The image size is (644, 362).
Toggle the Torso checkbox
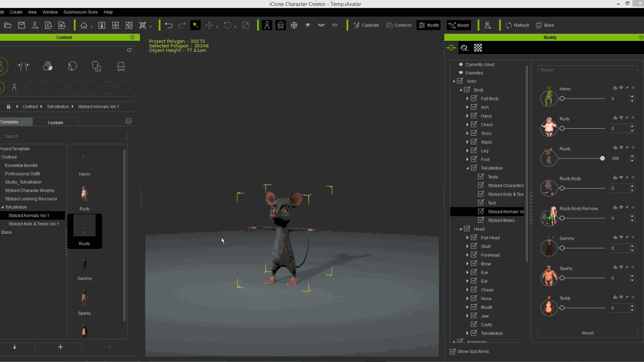point(474,133)
